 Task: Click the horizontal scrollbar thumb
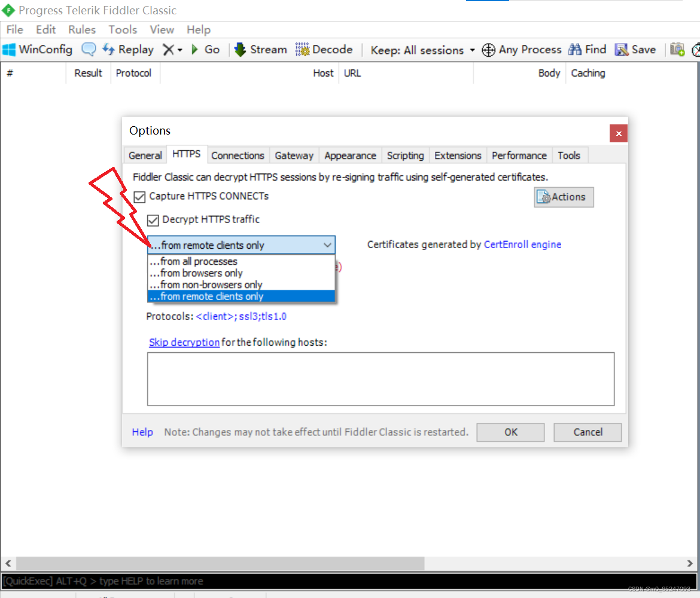coord(220,563)
